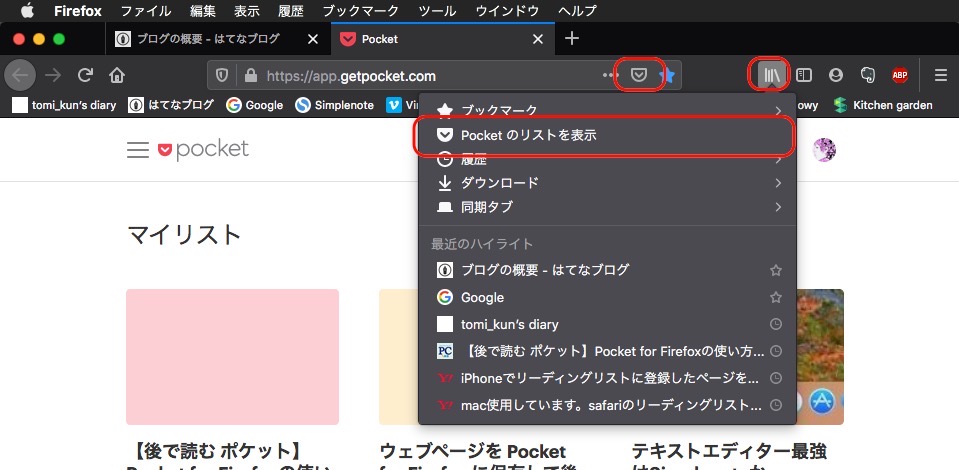The width and height of the screenshot is (959, 470).
Task: Open the Firefox account icon
Action: [x=835, y=75]
